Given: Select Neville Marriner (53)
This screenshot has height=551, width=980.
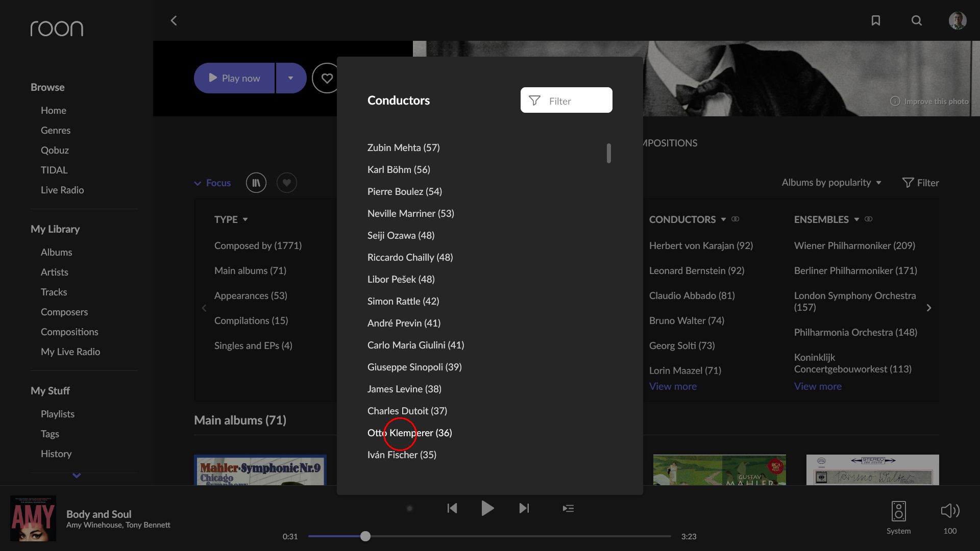Looking at the screenshot, I should click(x=411, y=213).
